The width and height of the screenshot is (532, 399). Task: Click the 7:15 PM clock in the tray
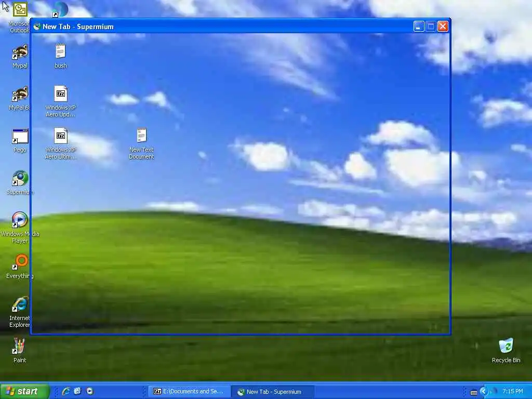point(512,392)
